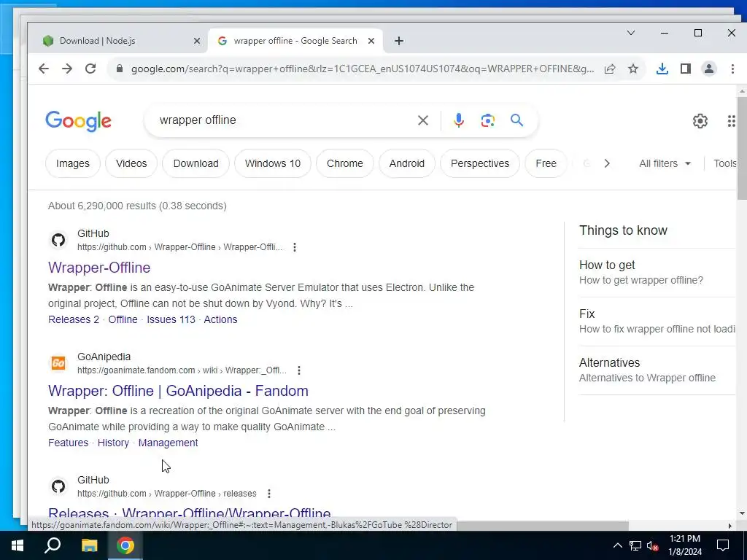Show hidden system tray icons
The image size is (747, 560).
click(617, 545)
